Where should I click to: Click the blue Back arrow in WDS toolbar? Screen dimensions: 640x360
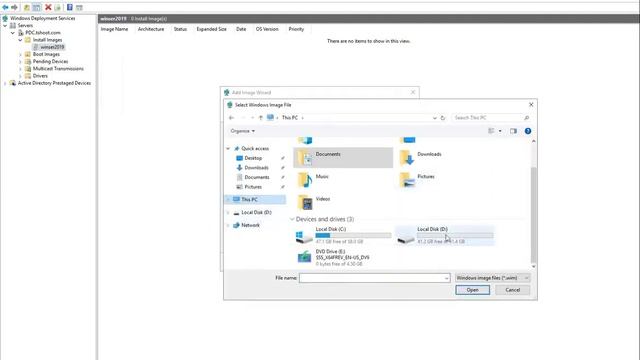coord(5,7)
